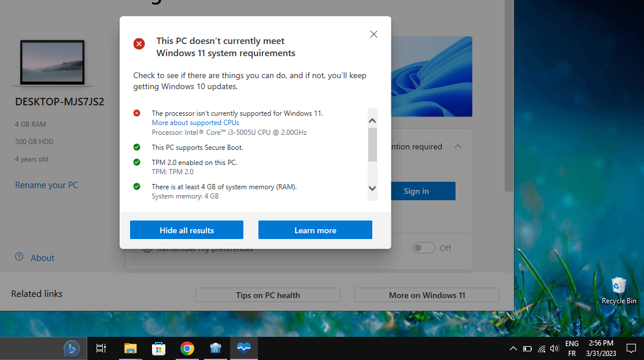The height and width of the screenshot is (360, 644).
Task: Click the results list scroll down arrow
Action: pyautogui.click(x=372, y=189)
